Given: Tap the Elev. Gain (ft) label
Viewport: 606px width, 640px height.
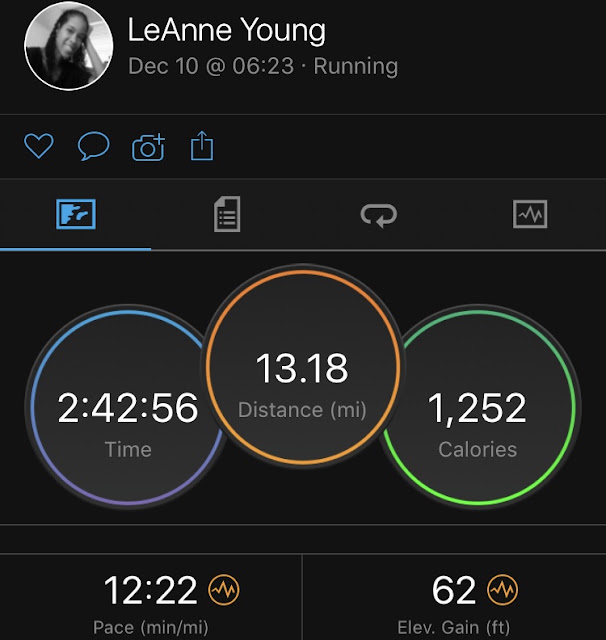Looking at the screenshot, I should [454, 627].
